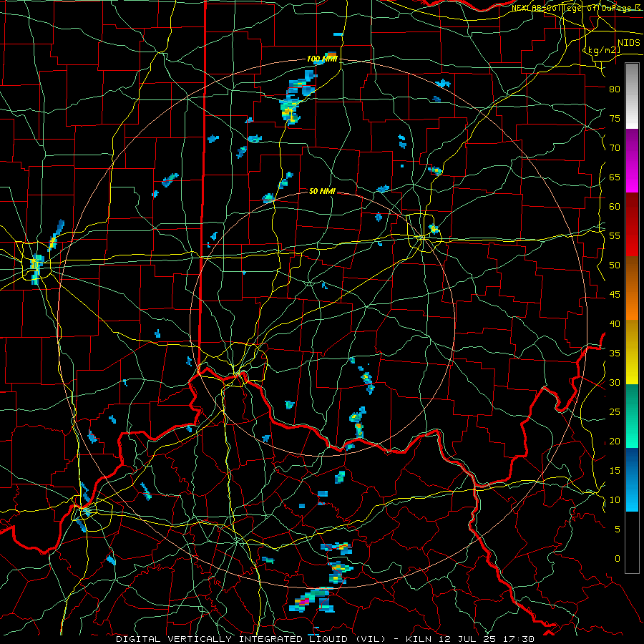Select the 25 value on the scale
Viewport: 644px width, 644px height.
pos(615,412)
